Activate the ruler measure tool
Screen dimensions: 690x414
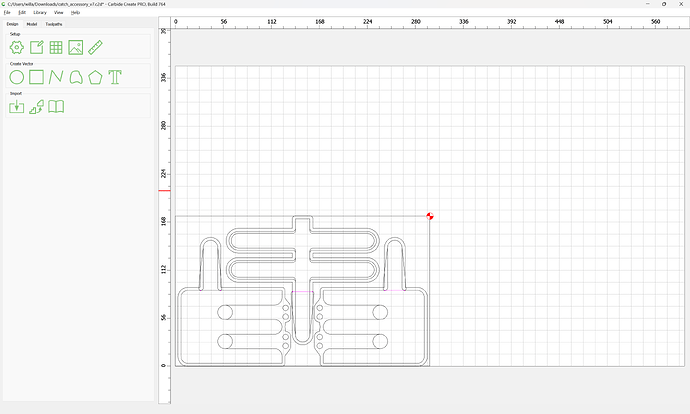click(95, 48)
